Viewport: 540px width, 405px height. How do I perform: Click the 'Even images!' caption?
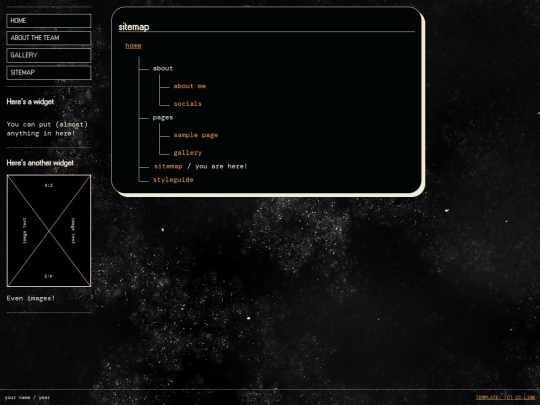click(31, 298)
